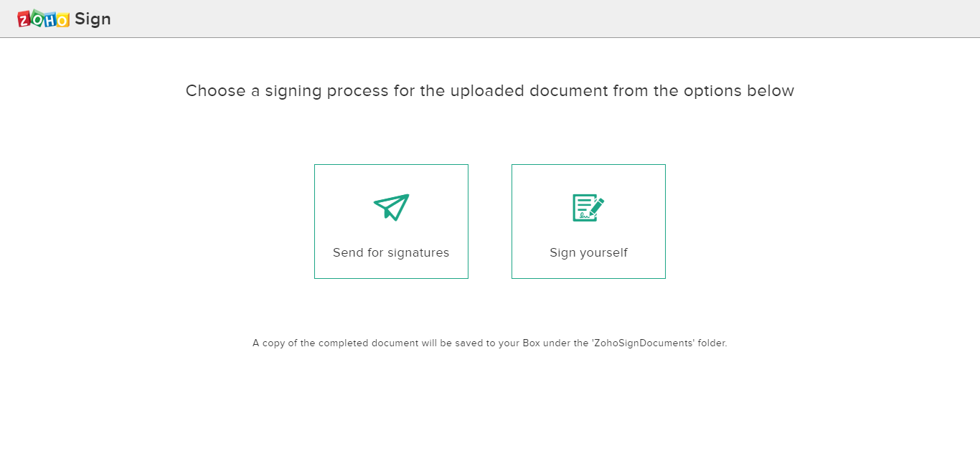
Task: Click the word "signatures" on send card
Action: 418,252
